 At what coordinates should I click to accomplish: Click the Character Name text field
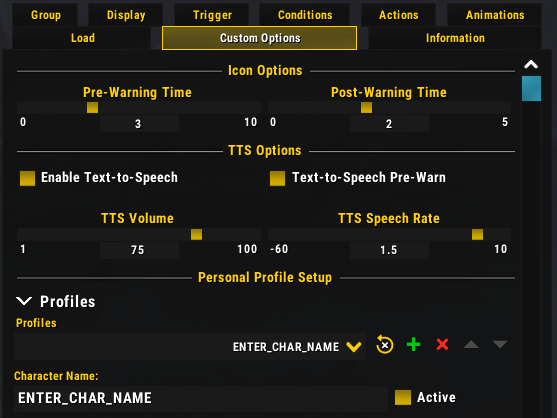[201, 398]
